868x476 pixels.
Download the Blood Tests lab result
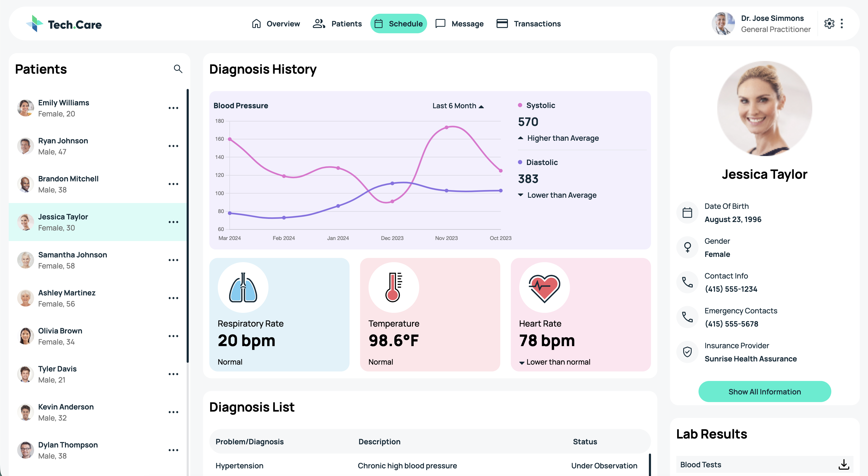pyautogui.click(x=843, y=465)
